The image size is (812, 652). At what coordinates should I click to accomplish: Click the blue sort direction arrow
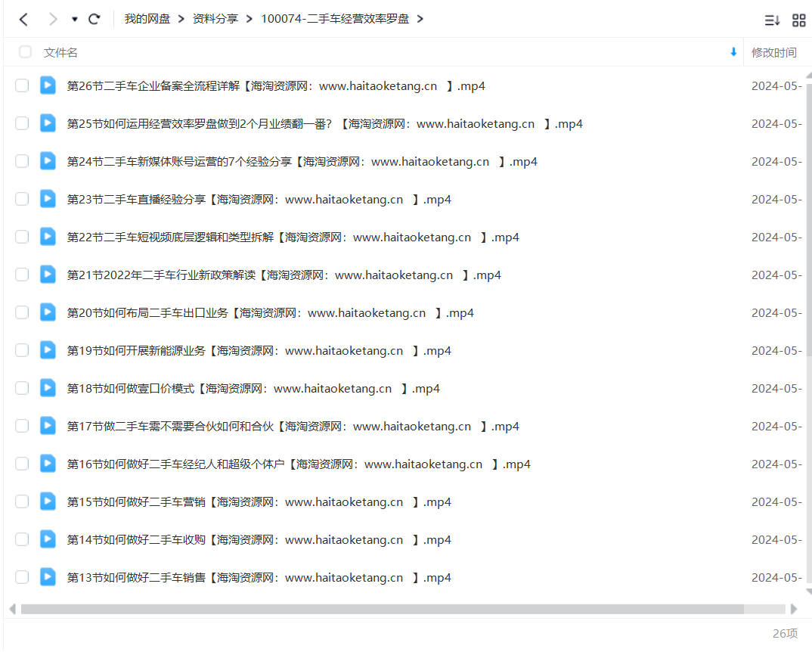733,52
